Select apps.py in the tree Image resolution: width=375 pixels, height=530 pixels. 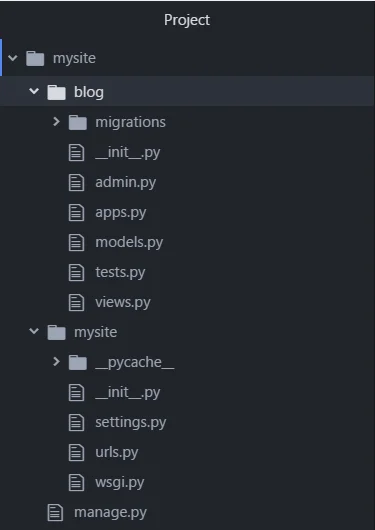[121, 213]
